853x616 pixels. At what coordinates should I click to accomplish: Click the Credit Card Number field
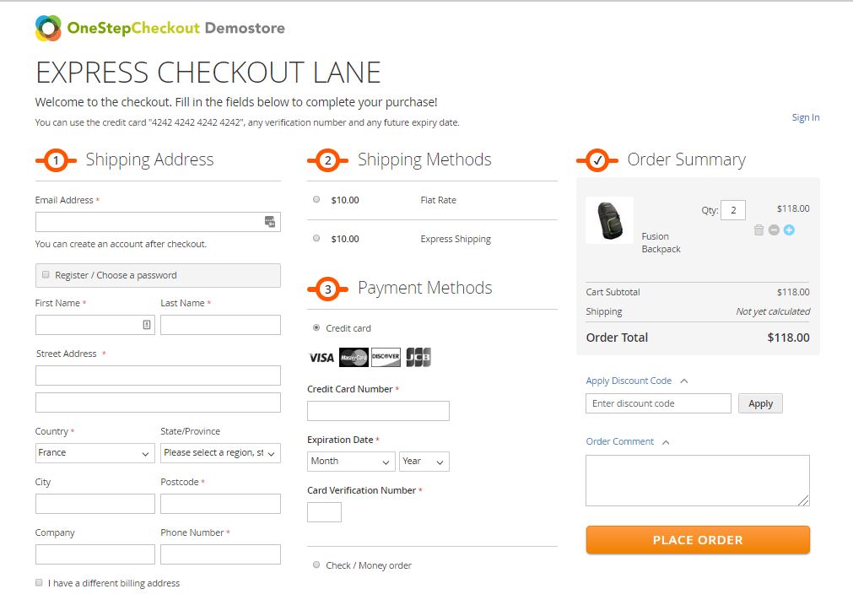click(x=378, y=411)
